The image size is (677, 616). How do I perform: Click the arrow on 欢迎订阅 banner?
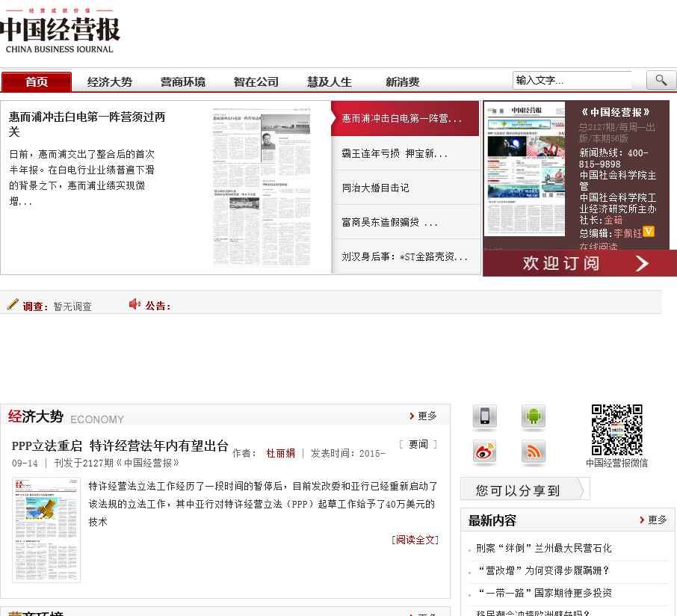(642, 263)
